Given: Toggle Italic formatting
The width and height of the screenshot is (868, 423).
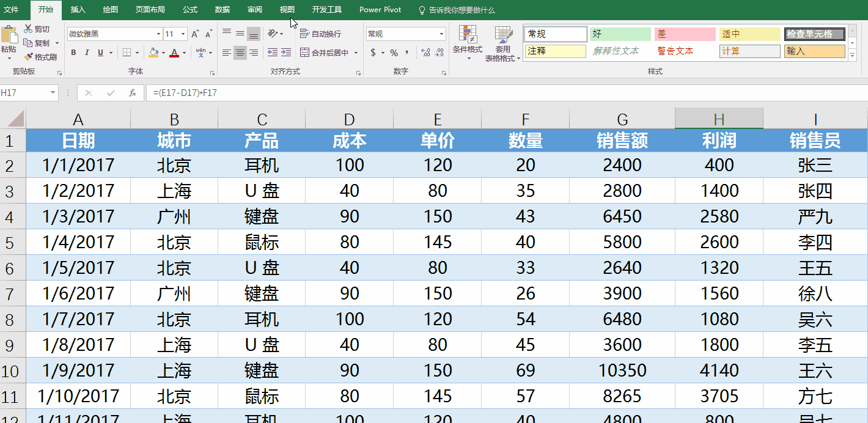Looking at the screenshot, I should (x=87, y=53).
